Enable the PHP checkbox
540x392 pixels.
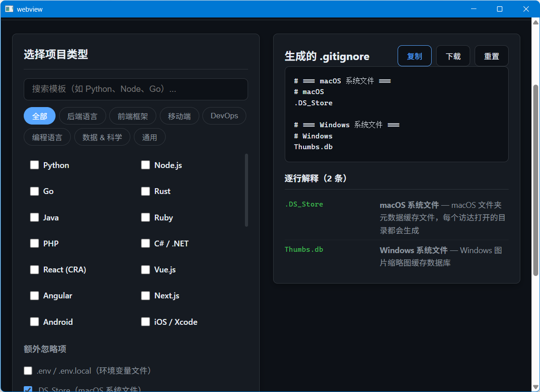pos(34,243)
